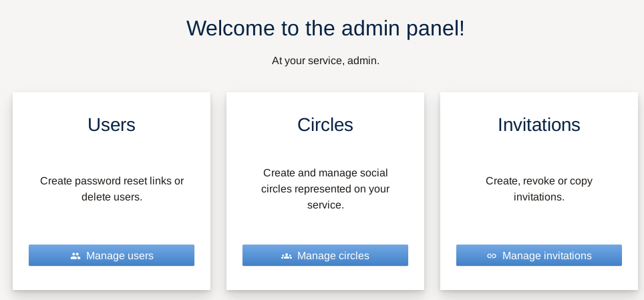Click the 'Create and manage social' text line

click(325, 172)
